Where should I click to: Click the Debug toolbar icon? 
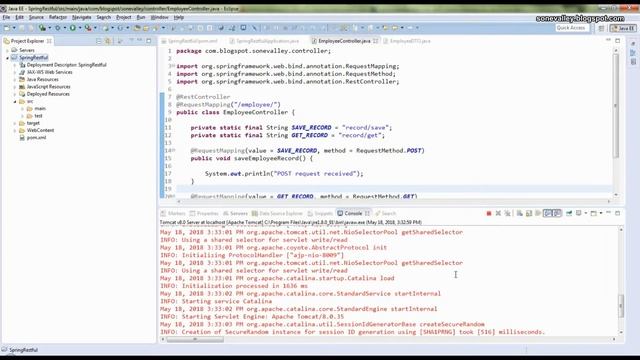(58, 28)
